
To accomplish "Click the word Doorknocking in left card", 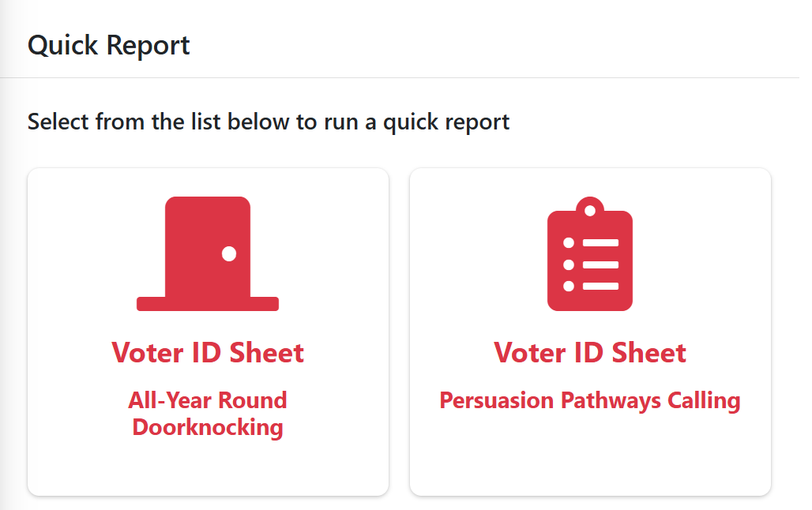I will coord(208,428).
